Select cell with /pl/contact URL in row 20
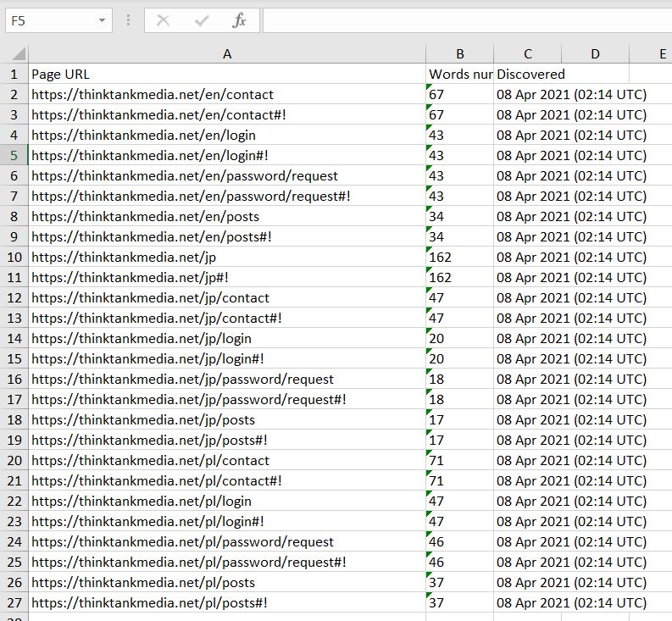The width and height of the screenshot is (672, 621). pyautogui.click(x=227, y=460)
